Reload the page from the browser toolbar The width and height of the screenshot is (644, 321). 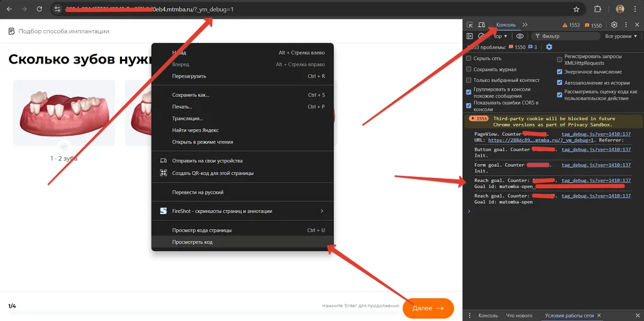point(40,9)
